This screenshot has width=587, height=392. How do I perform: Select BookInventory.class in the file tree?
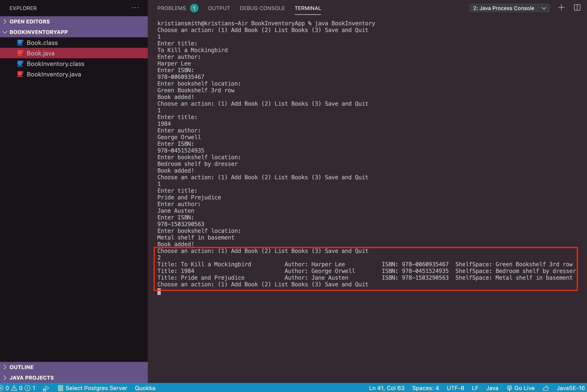coord(74,64)
